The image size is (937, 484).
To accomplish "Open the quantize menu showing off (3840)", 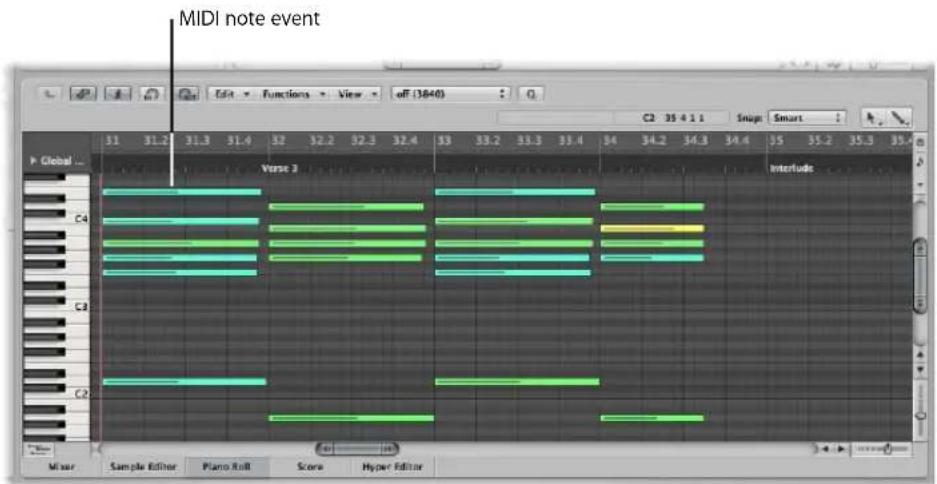I will (x=450, y=94).
